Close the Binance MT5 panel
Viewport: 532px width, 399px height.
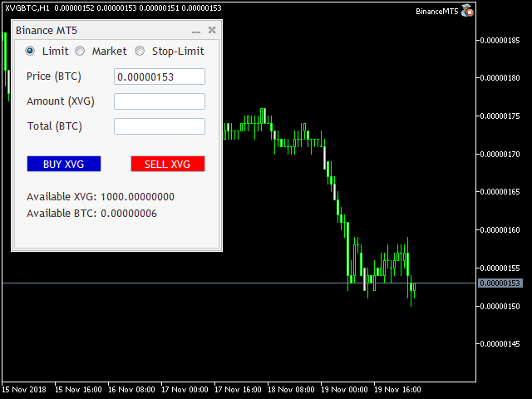pos(212,30)
